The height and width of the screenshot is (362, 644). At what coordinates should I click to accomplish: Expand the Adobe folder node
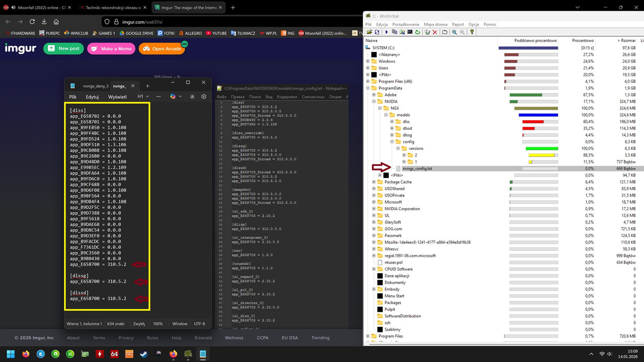[374, 95]
